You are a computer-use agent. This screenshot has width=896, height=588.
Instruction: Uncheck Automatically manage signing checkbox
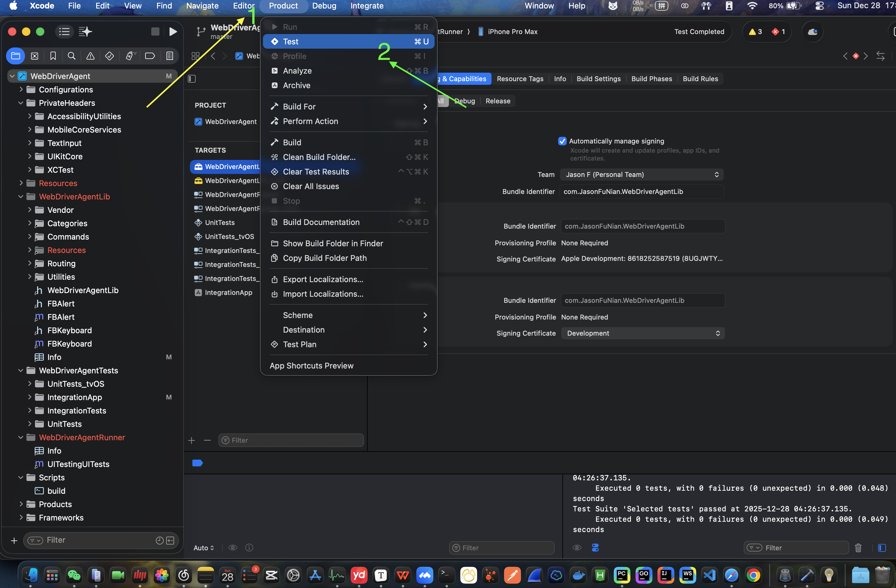pos(562,141)
